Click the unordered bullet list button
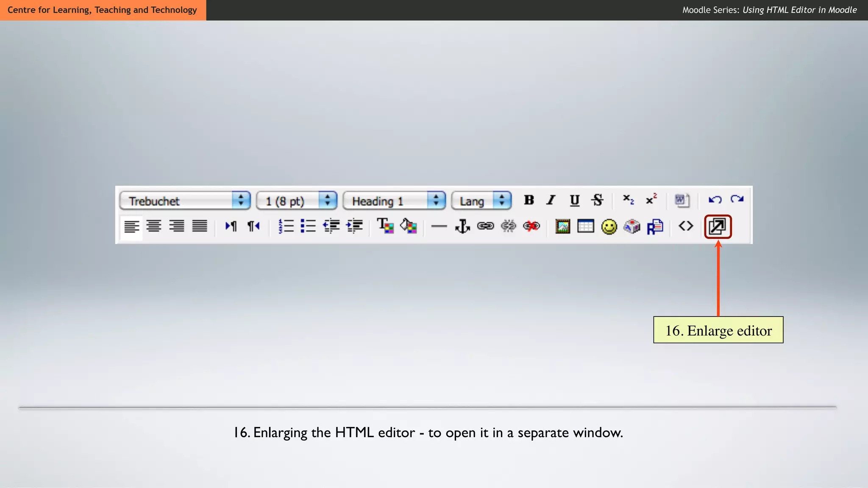The width and height of the screenshot is (868, 488). point(308,226)
